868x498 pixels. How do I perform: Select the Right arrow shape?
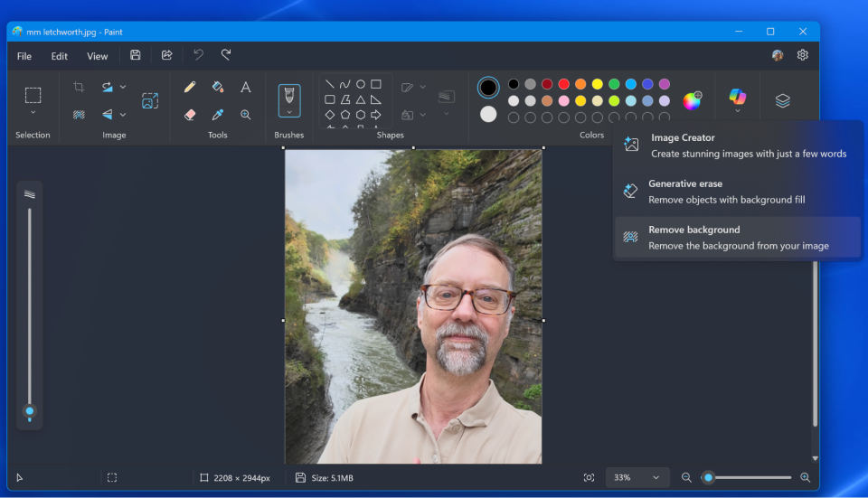376,115
